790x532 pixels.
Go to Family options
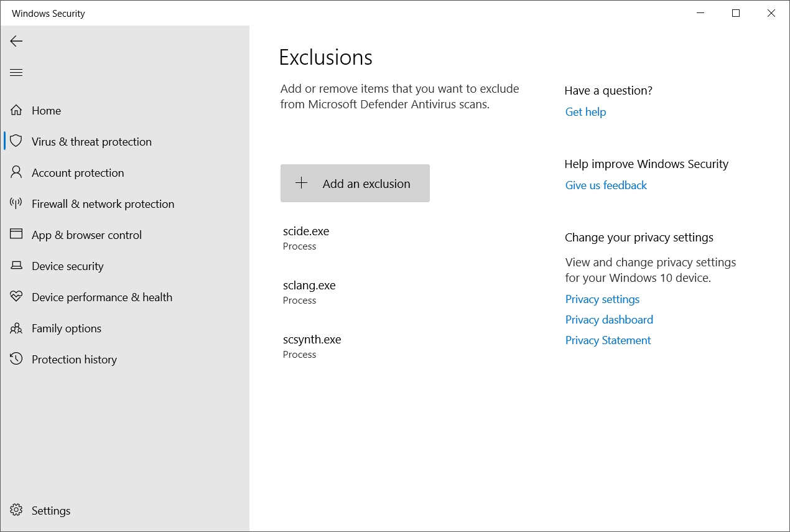click(124, 328)
